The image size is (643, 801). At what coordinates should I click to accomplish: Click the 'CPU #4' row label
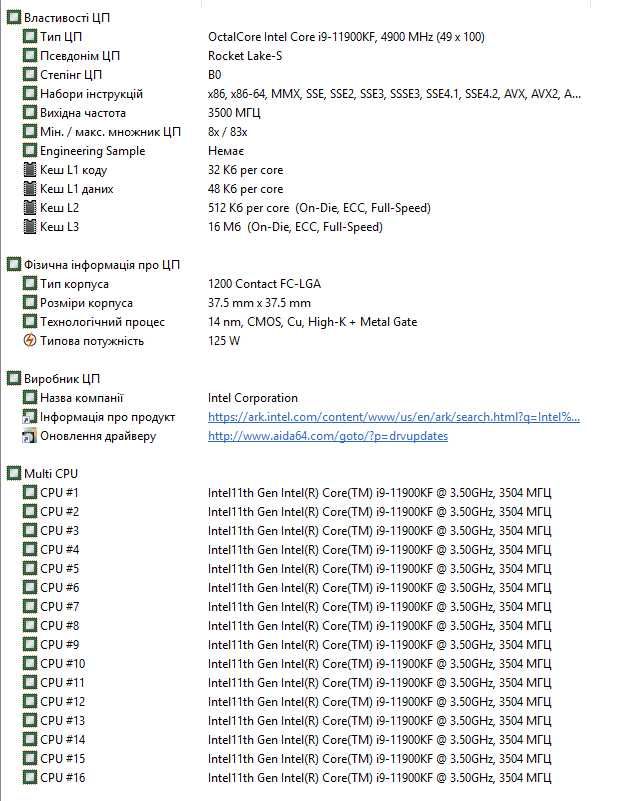(59, 550)
